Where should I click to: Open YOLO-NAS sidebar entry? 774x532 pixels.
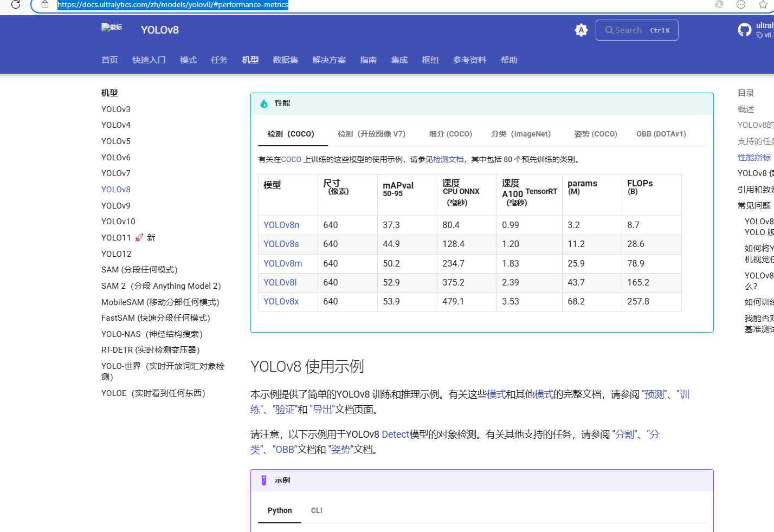click(152, 334)
